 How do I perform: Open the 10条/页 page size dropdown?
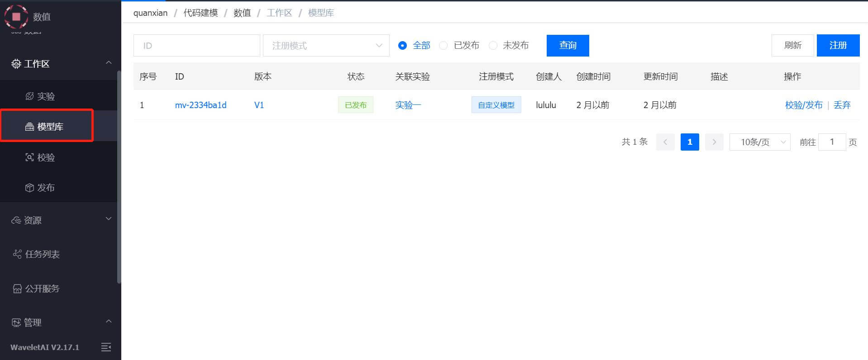pyautogui.click(x=759, y=142)
